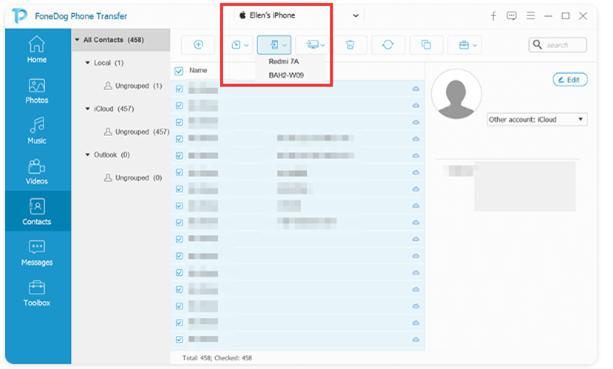The height and width of the screenshot is (369, 613).
Task: Select the Contacts sidebar item
Action: tap(37, 212)
